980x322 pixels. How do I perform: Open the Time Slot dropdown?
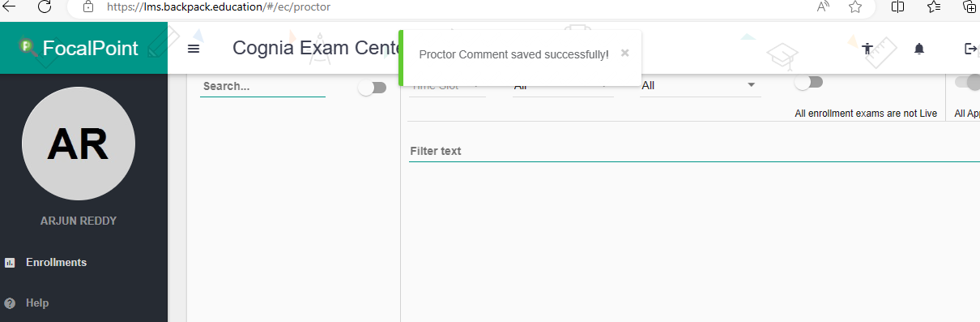(x=447, y=85)
